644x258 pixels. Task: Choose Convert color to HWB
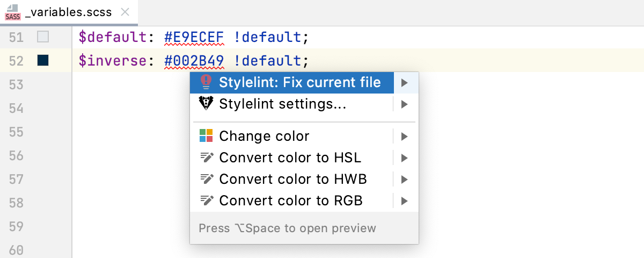[x=292, y=179]
